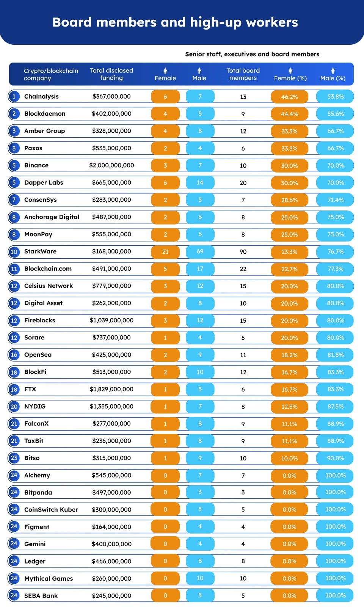
Task: Select the Total board members column header
Action: point(243,74)
